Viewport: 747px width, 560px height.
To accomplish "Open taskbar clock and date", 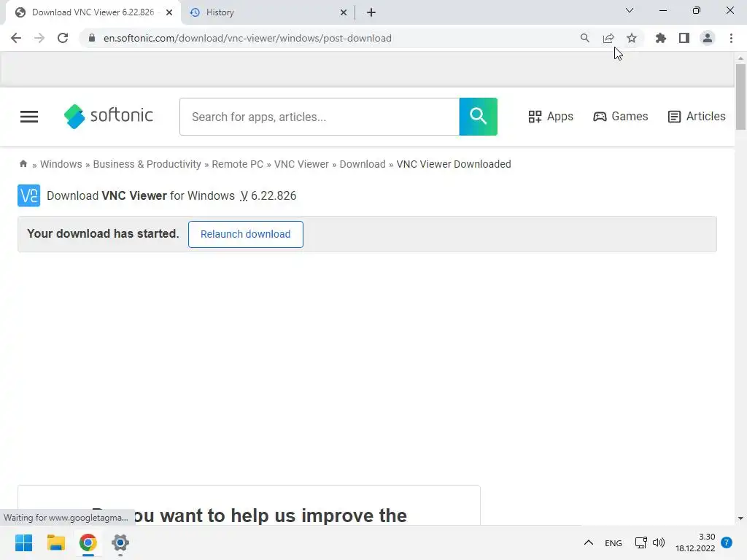I will click(695, 542).
